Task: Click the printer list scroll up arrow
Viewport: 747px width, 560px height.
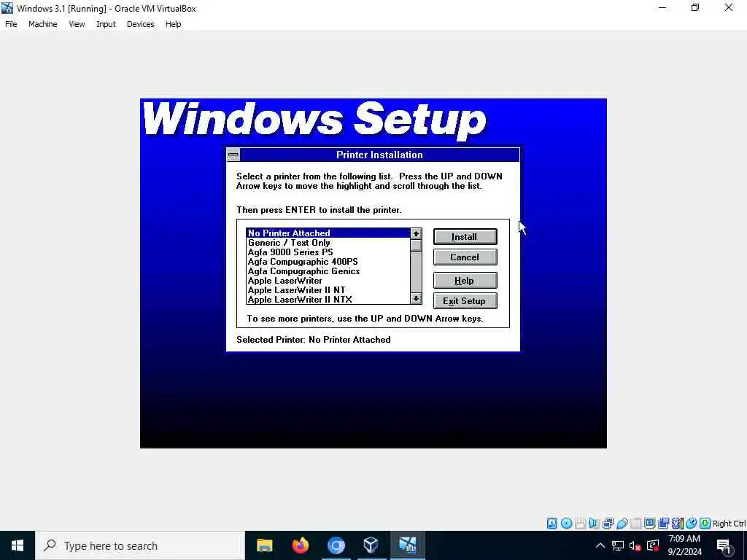Action: pos(416,234)
